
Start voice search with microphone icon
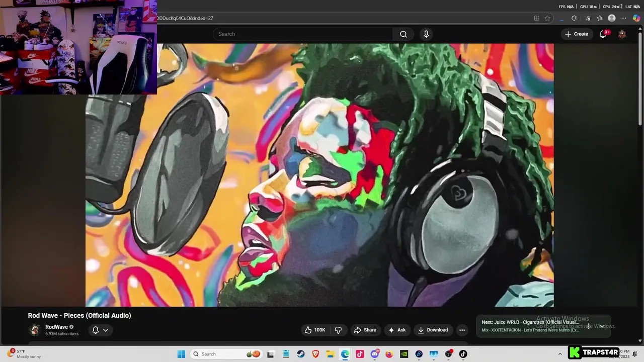pos(426,34)
